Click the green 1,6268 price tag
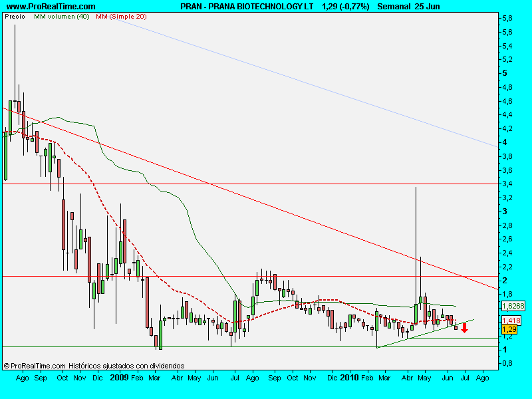 [x=513, y=306]
